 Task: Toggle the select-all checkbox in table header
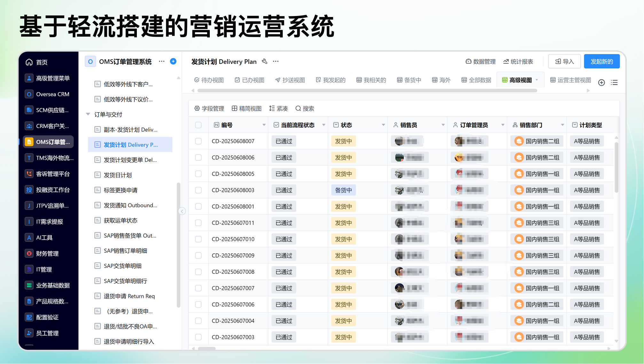(x=198, y=125)
